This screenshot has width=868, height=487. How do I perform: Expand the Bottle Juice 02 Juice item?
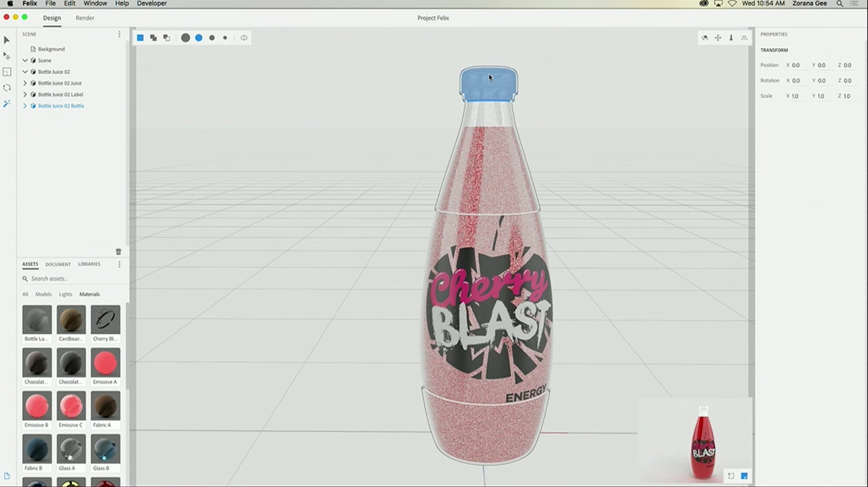coord(25,83)
